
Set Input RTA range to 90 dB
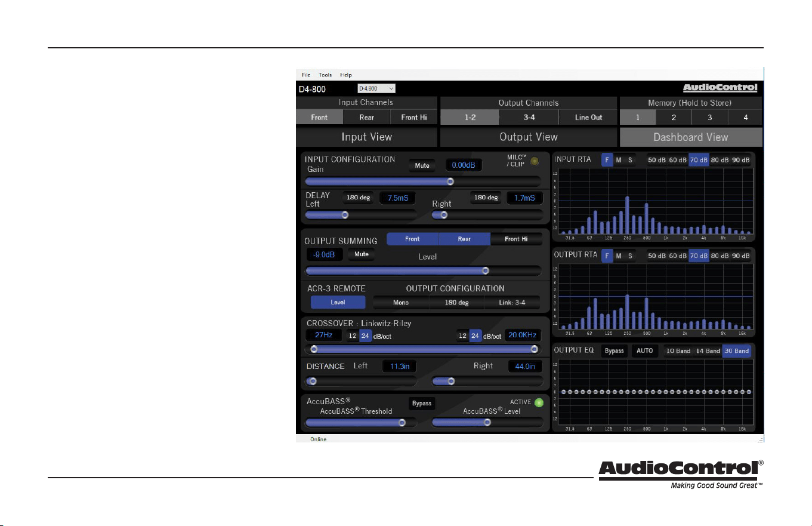point(740,160)
